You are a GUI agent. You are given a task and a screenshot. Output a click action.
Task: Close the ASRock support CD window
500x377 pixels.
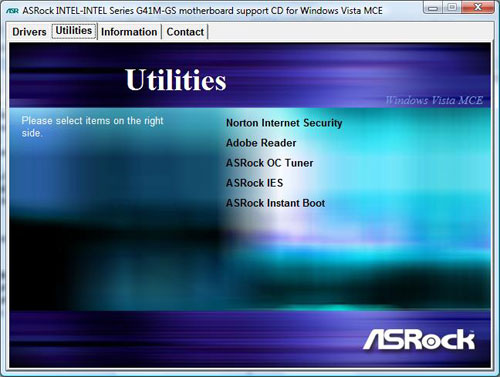(x=478, y=7)
